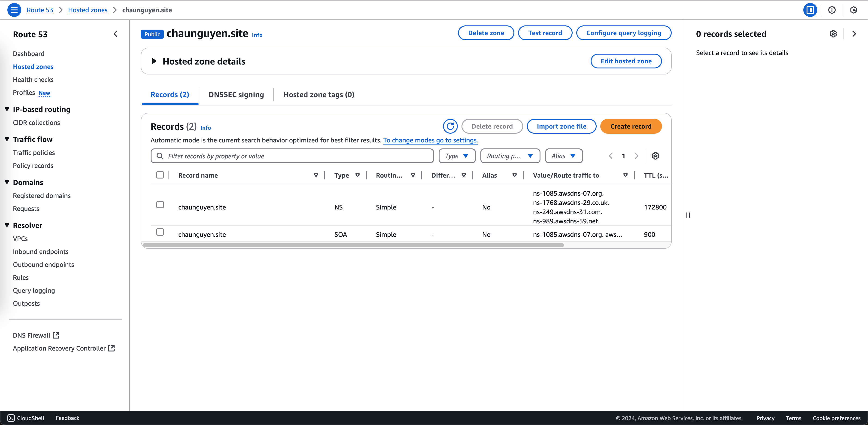Switch to Records (2) tab
This screenshot has width=868, height=425.
170,94
